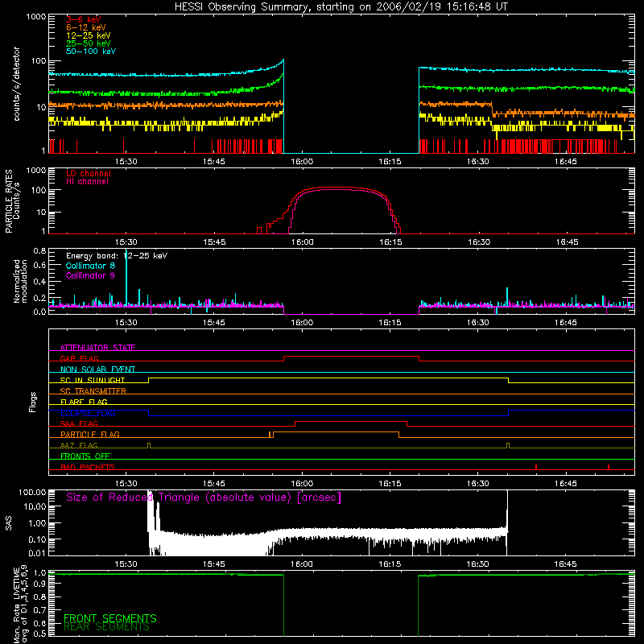Screen dimensions: 644x644
Task: Click the 16:00 tick under the counts plot
Action: [x=302, y=162]
